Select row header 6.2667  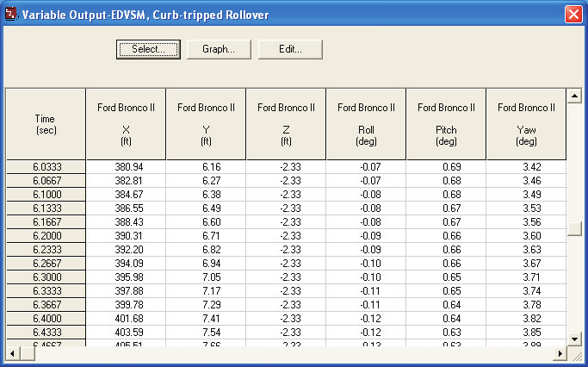pos(46,264)
